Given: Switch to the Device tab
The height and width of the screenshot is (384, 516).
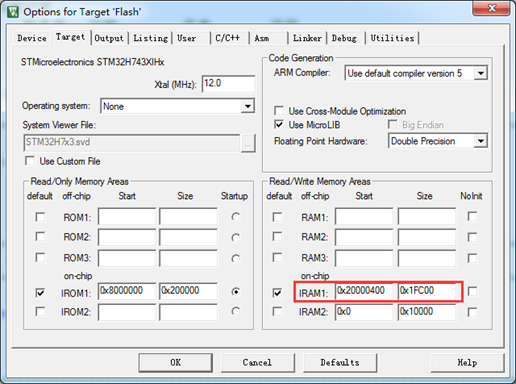Looking at the screenshot, I should pyautogui.click(x=32, y=38).
